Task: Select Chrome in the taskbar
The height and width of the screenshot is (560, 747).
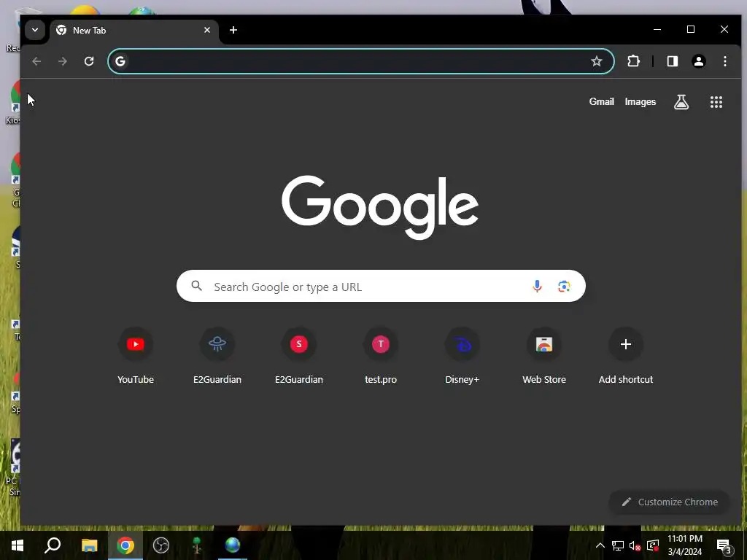Action: tap(125, 545)
